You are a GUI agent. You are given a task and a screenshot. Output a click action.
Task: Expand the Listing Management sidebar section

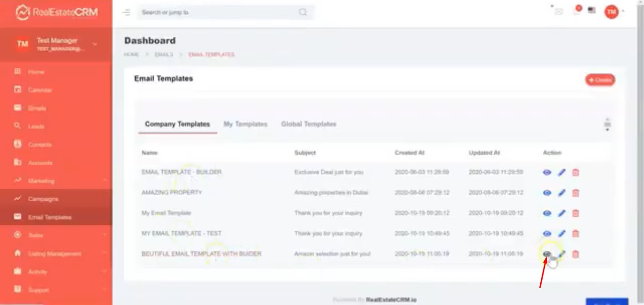tap(56, 254)
